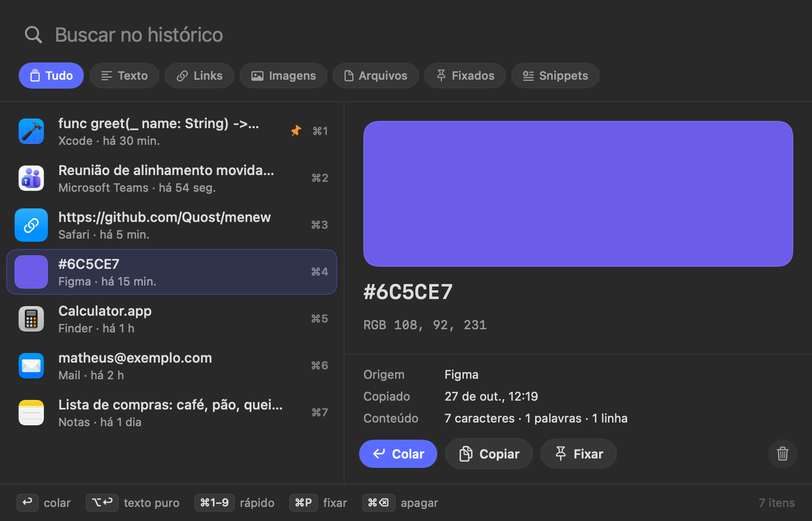Select the Tudo filter tab
This screenshot has height=521, width=812.
[x=51, y=76]
